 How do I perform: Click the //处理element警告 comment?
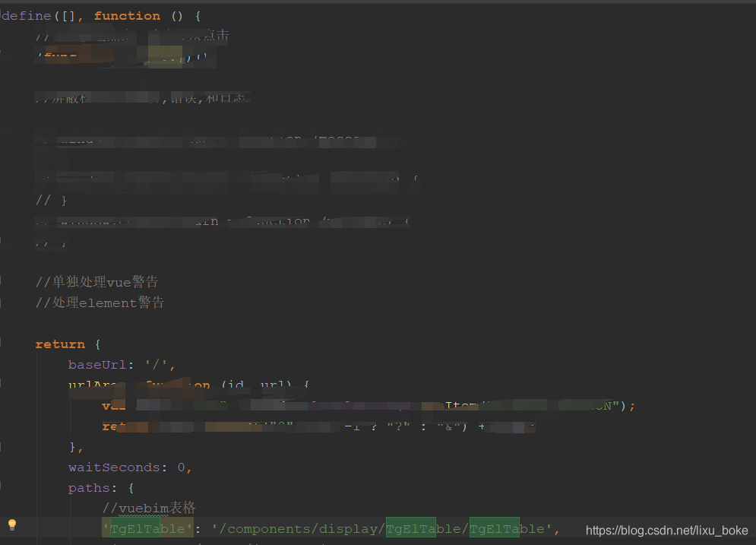(100, 303)
